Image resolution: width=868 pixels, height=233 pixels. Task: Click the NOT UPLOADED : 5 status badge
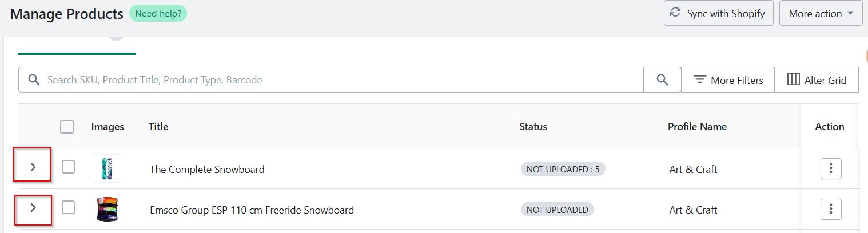tap(563, 169)
